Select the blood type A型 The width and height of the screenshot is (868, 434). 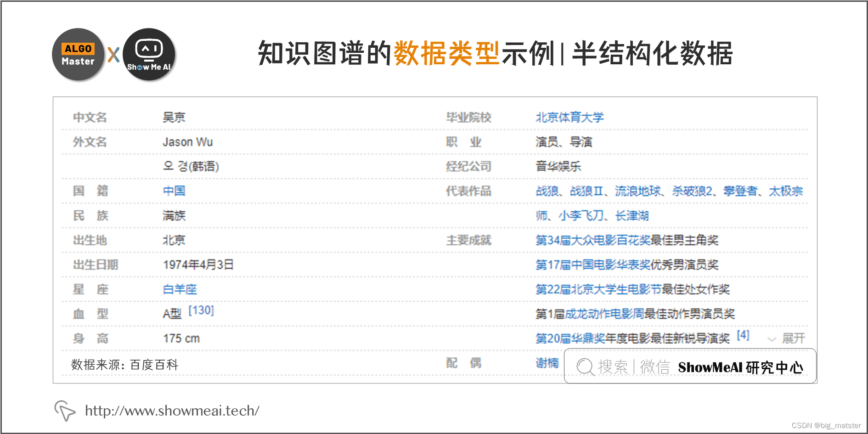[172, 314]
